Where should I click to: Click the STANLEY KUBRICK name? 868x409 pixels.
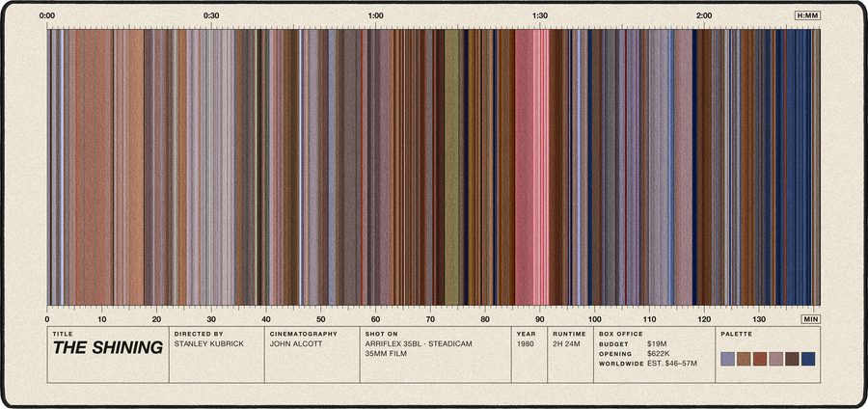[208, 343]
